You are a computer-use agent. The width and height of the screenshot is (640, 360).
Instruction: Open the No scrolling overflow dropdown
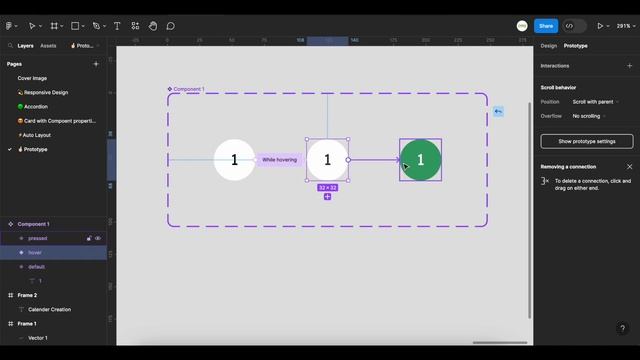pyautogui.click(x=589, y=116)
